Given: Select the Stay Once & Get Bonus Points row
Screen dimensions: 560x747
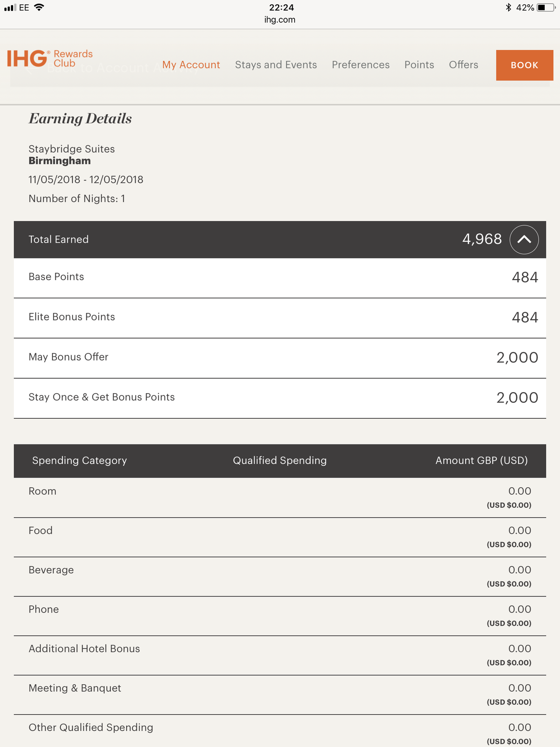Looking at the screenshot, I should (x=280, y=397).
